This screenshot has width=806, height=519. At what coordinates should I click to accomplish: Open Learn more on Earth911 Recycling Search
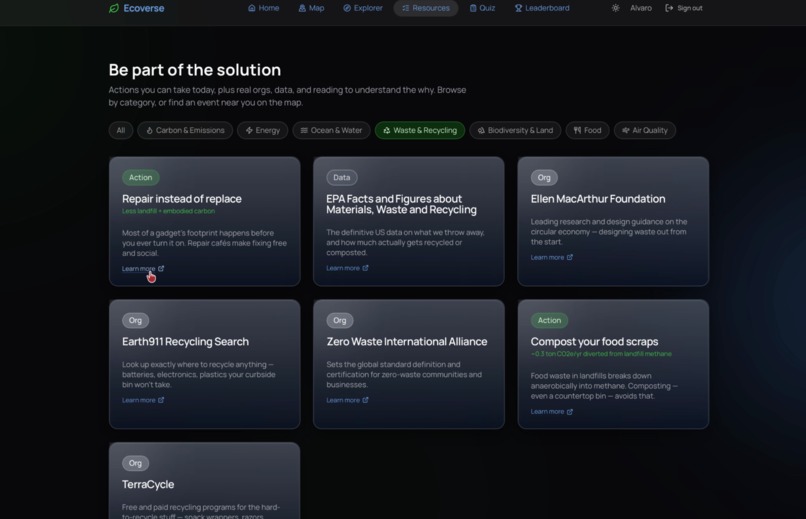pos(143,400)
